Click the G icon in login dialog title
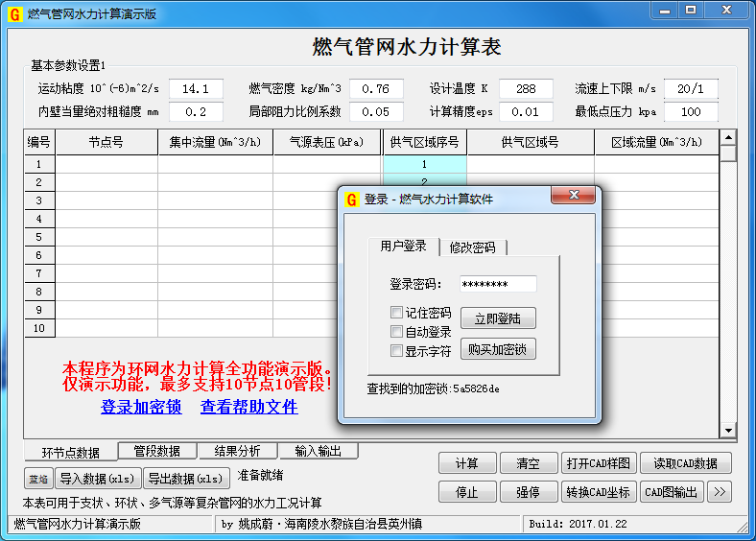Image resolution: width=756 pixels, height=541 pixels. click(x=352, y=199)
